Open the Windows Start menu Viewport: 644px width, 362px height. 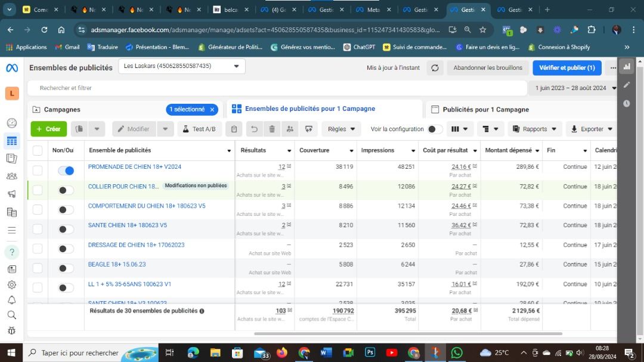(x=11, y=352)
